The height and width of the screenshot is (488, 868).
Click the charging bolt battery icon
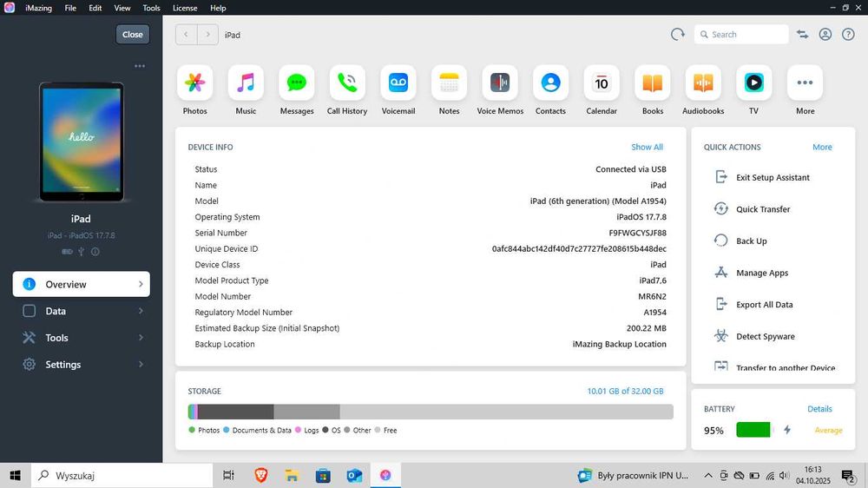[787, 430]
